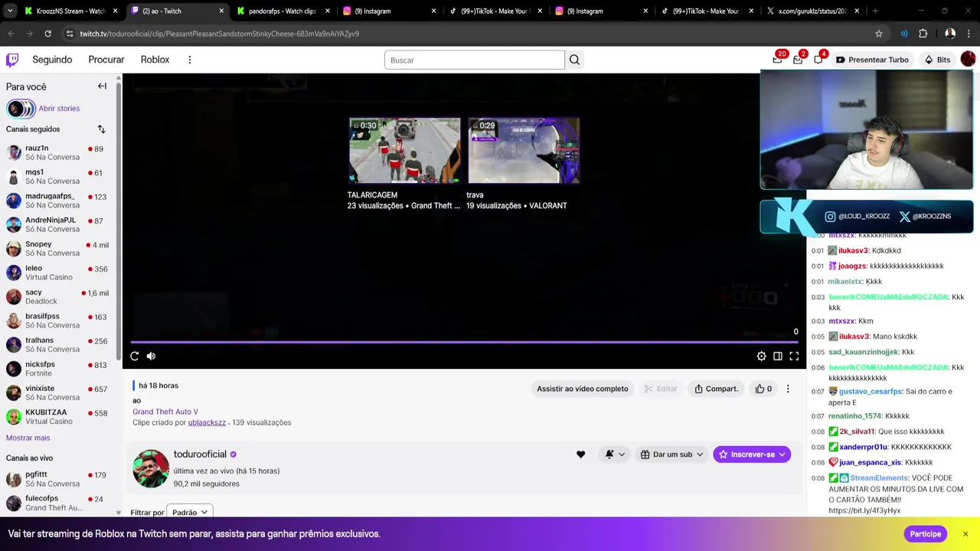
Task: Switch to KroozzNS Stream tab
Action: coord(70,11)
